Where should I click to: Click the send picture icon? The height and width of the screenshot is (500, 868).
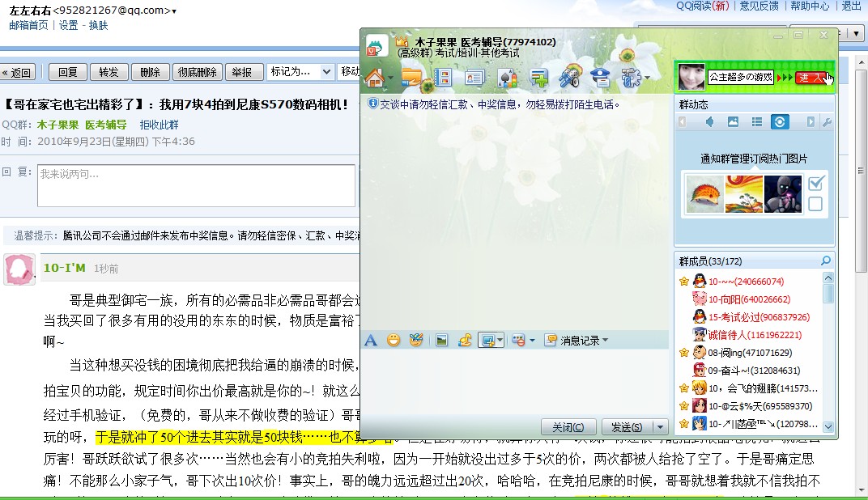pyautogui.click(x=440, y=340)
